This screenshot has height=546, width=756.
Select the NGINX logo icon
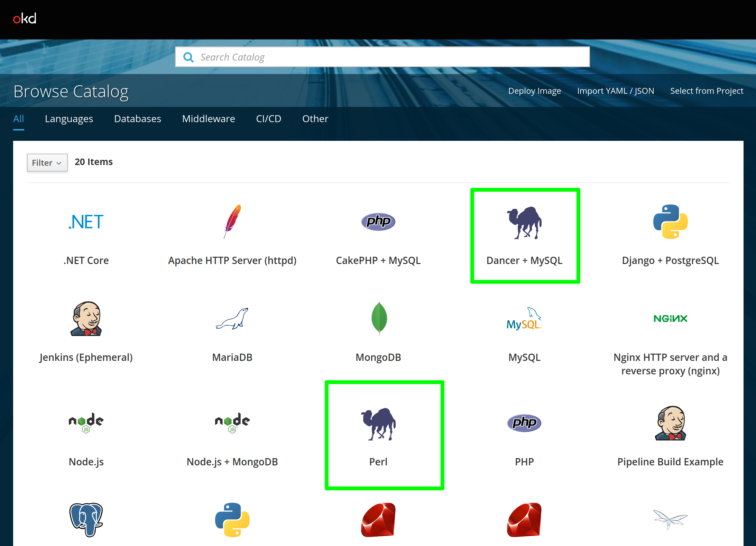(670, 318)
